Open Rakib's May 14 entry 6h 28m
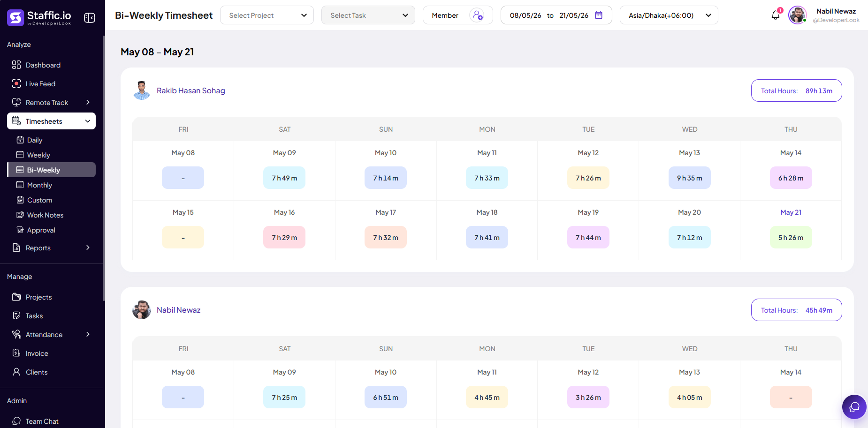The image size is (868, 428). 791,178
